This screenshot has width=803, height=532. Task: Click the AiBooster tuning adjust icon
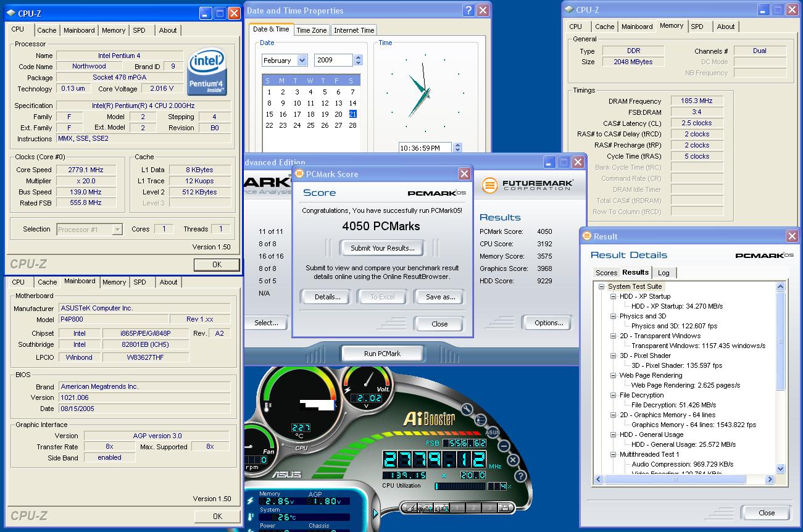tap(425, 508)
